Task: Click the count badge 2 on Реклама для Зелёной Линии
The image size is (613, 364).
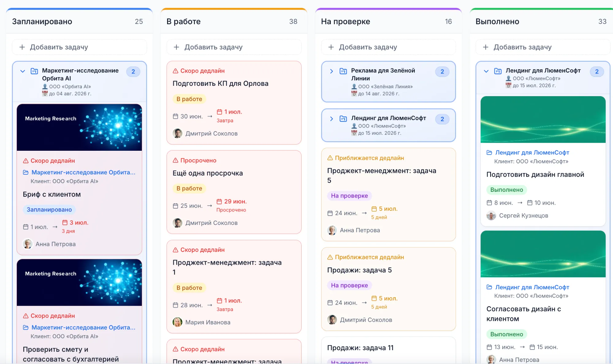Action: tap(442, 71)
